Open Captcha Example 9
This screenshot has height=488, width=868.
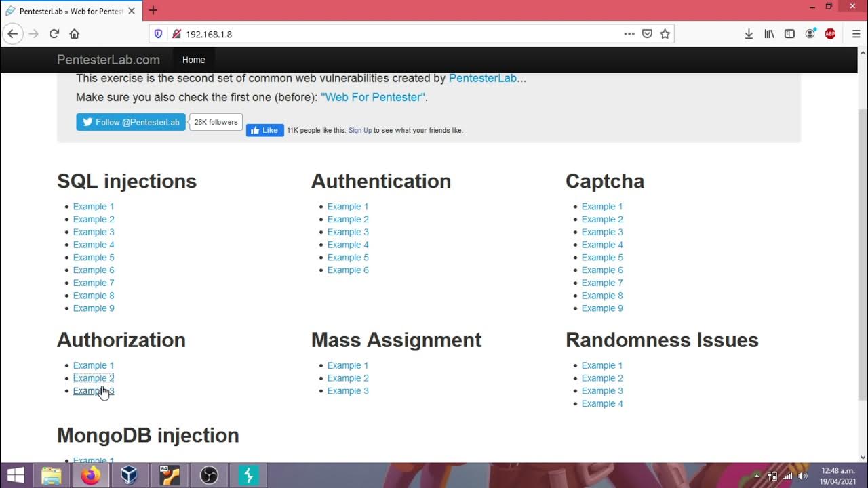602,308
